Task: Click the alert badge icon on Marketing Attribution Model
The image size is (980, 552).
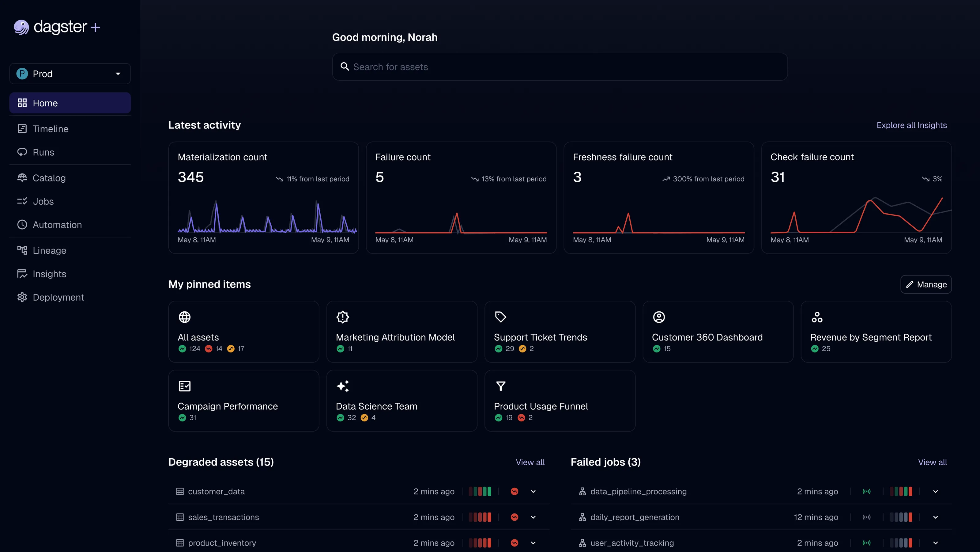Action: 342,317
